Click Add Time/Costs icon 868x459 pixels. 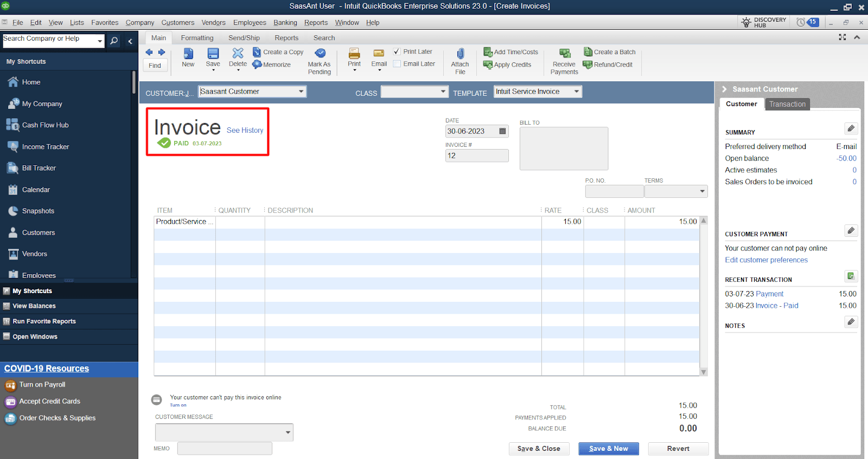pyautogui.click(x=488, y=52)
